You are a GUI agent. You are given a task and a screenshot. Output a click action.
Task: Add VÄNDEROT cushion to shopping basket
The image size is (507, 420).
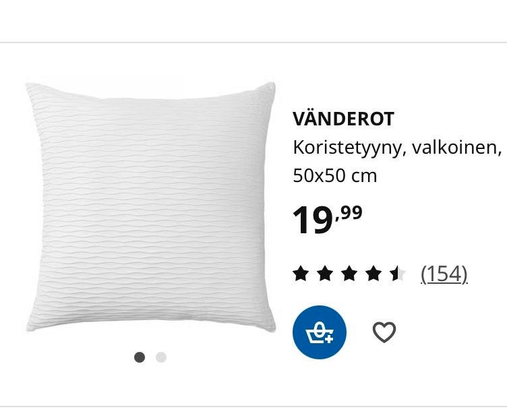click(320, 332)
